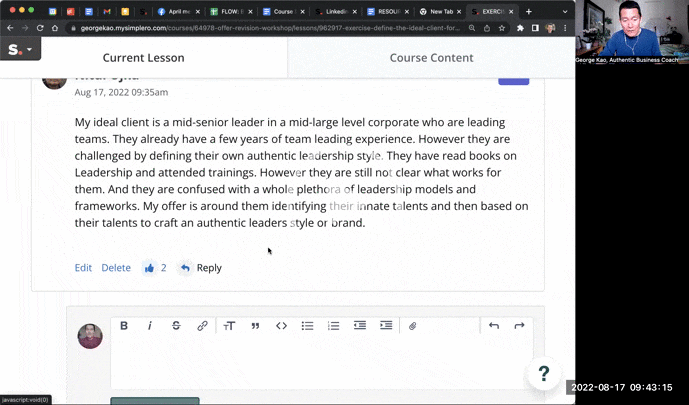Toggle bold formatting in reply editor
689x405 pixels.
(x=124, y=326)
